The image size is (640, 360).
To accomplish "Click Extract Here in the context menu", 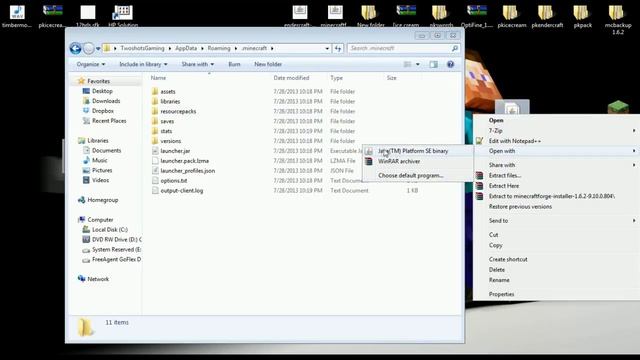I will coord(504,186).
